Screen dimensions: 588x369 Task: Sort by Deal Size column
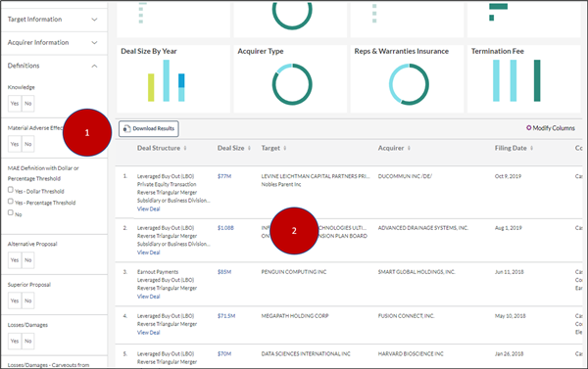[x=234, y=148]
